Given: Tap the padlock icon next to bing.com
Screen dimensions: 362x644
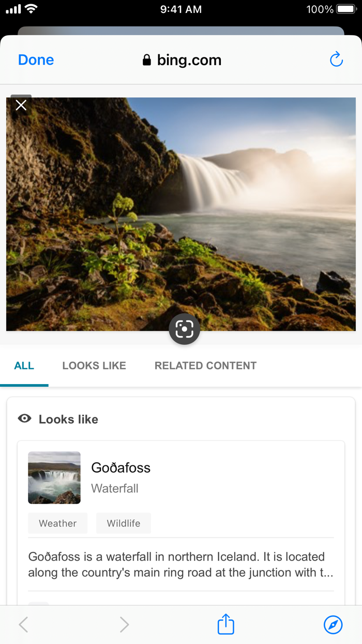Looking at the screenshot, I should point(147,59).
